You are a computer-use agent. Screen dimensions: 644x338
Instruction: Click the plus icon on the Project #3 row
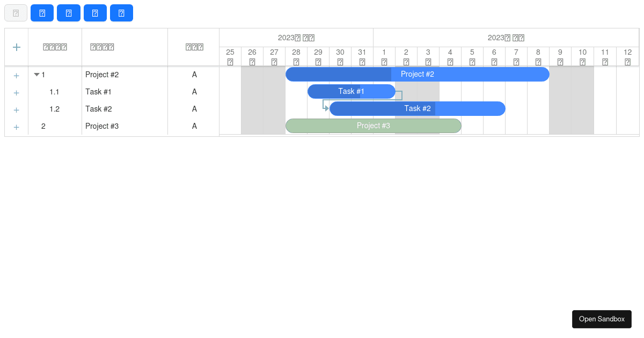coord(16,127)
